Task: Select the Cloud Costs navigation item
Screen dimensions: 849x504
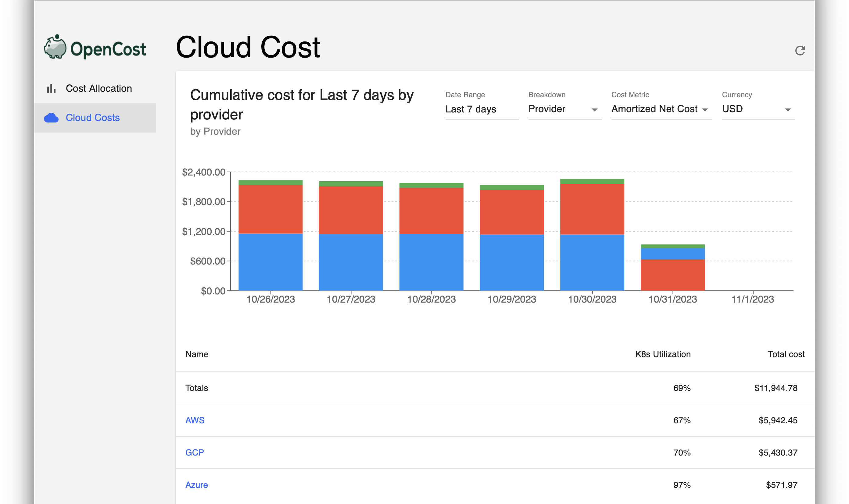Action: [x=93, y=118]
